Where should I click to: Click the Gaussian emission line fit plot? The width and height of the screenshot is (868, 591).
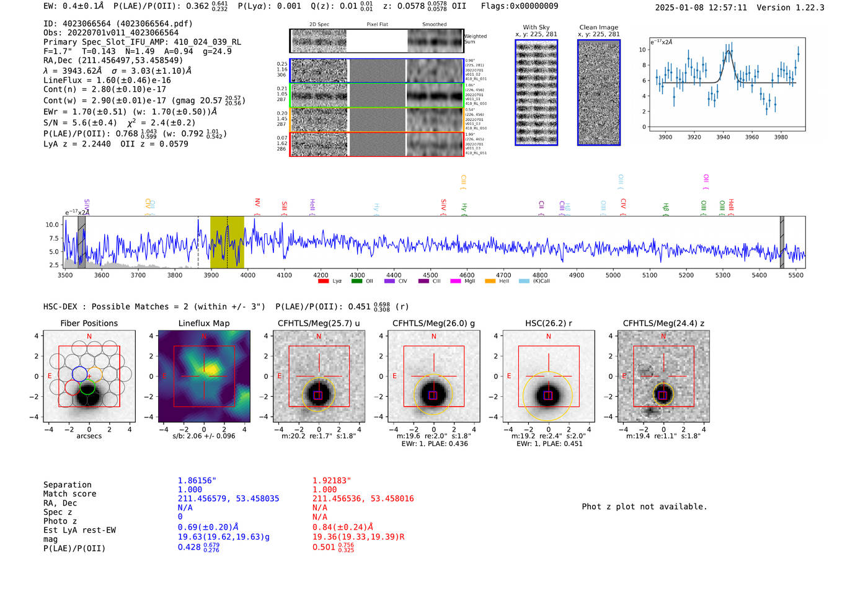[x=727, y=84]
